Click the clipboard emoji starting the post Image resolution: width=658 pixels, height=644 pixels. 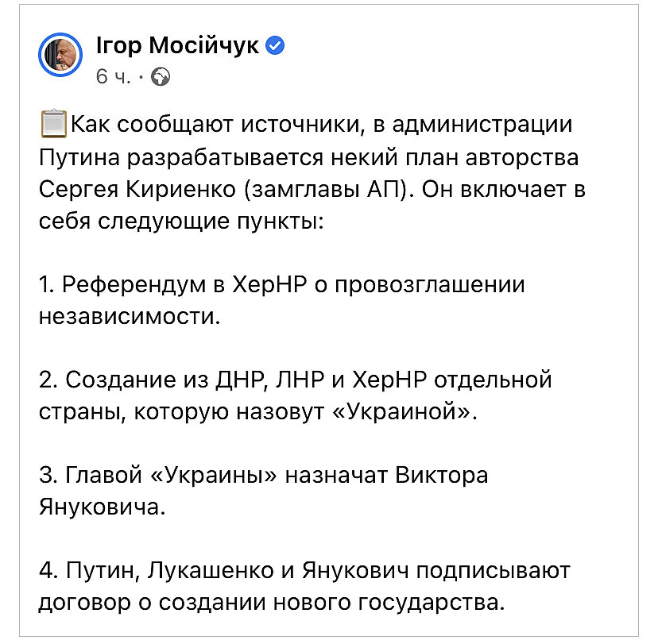[x=54, y=125]
